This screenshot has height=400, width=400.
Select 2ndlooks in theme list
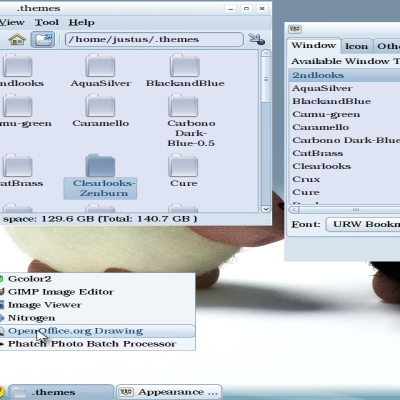[x=345, y=75]
